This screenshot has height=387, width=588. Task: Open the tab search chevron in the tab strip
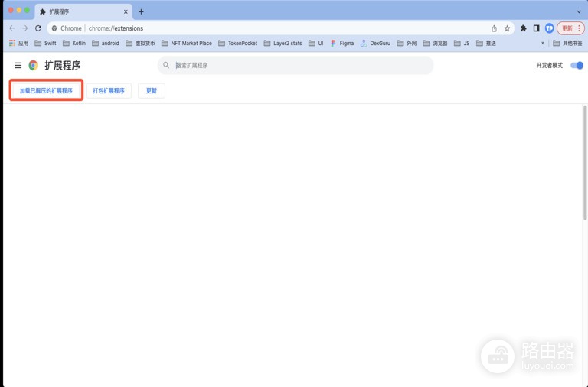pyautogui.click(x=579, y=12)
